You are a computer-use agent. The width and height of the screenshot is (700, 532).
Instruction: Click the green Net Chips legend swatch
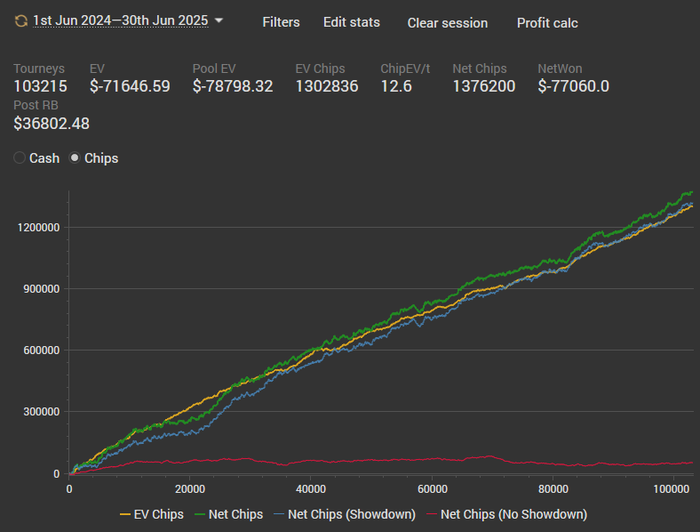200,515
